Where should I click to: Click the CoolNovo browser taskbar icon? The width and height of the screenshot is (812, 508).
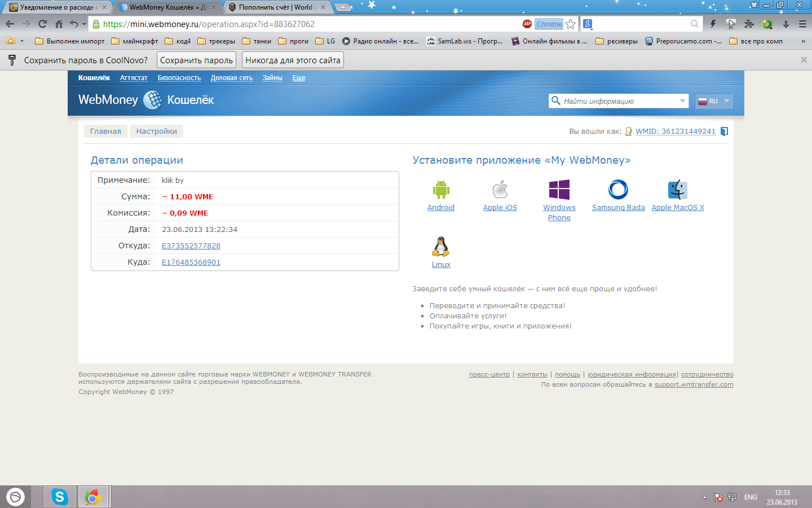tap(93, 497)
